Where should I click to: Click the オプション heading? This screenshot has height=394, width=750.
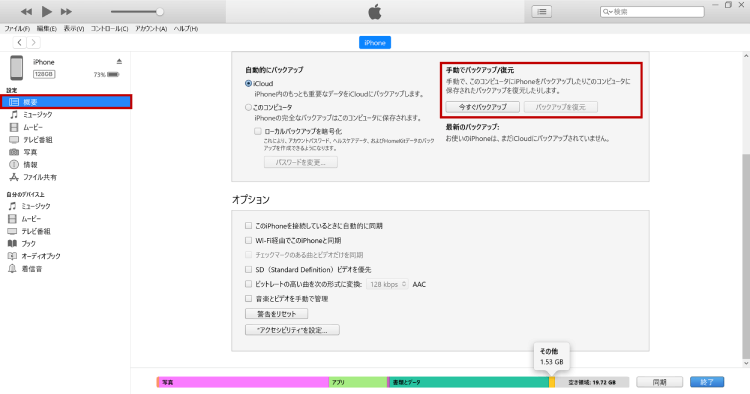(251, 199)
